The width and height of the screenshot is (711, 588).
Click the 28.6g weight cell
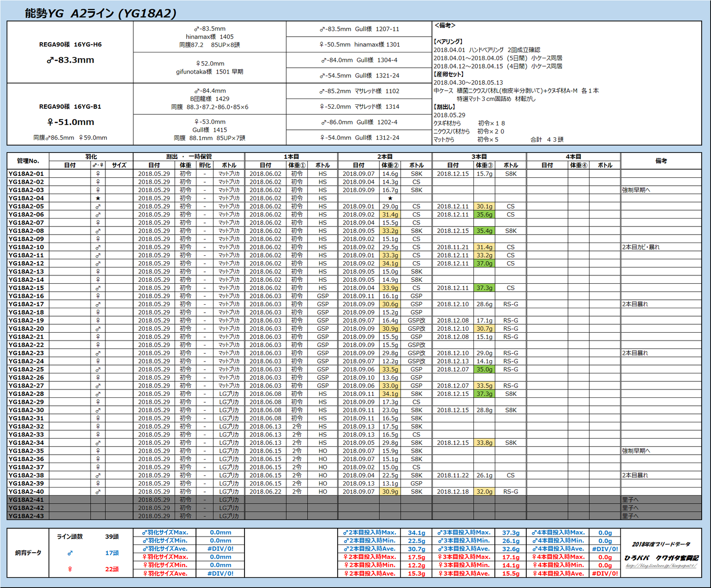click(x=485, y=304)
